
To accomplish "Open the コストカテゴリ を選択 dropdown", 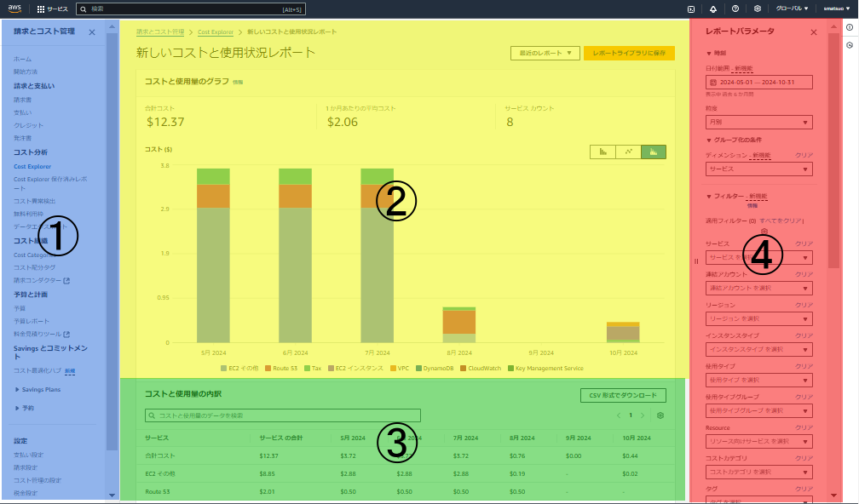I will tap(758, 472).
